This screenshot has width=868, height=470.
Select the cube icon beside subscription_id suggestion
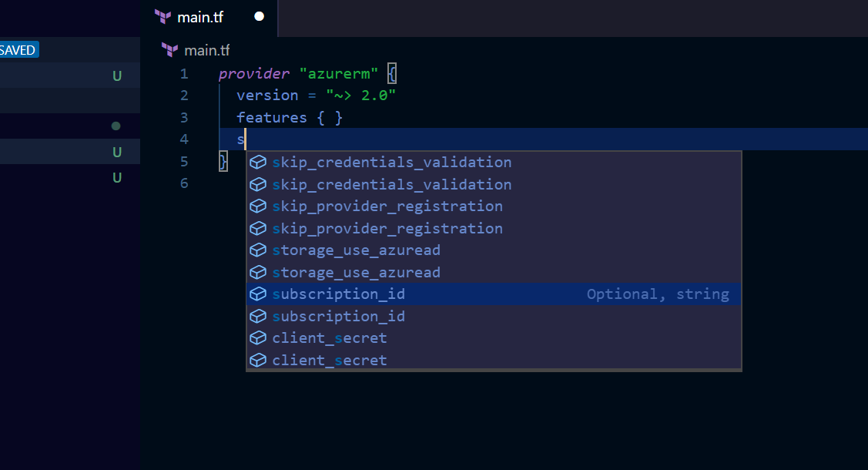coord(258,294)
